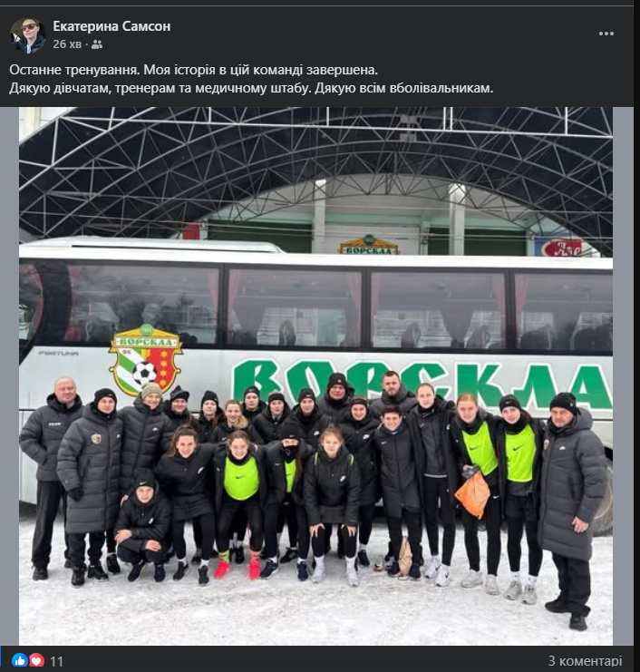Click the blue thumbs-up reaction icon
The height and width of the screenshot is (672, 640).
(19, 660)
